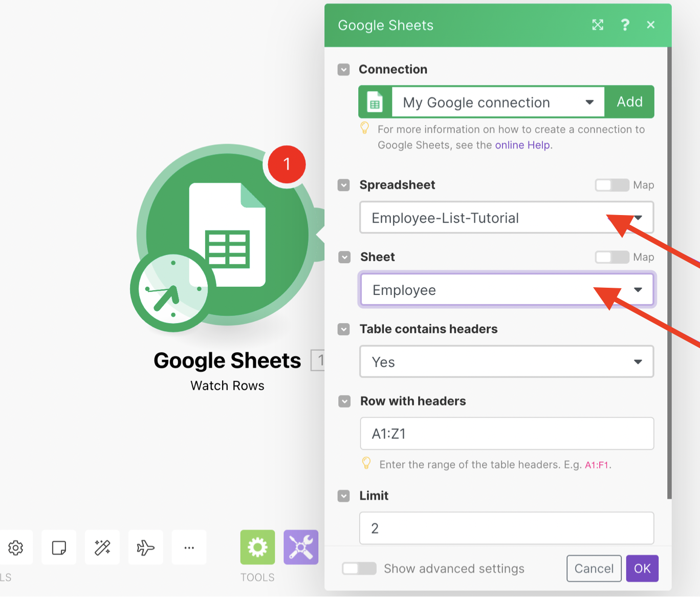Open the Employee-List-Tutorial spreadsheet dropdown
Viewport: 700px width, 597px height.
coord(507,218)
